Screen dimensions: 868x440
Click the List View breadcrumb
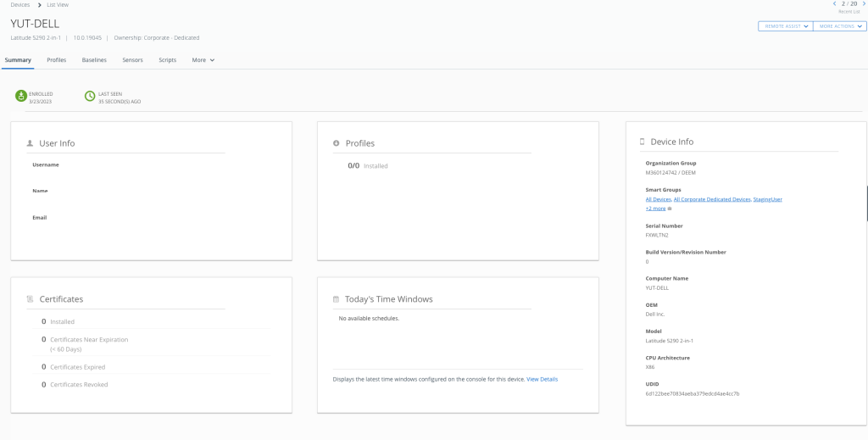(x=58, y=5)
